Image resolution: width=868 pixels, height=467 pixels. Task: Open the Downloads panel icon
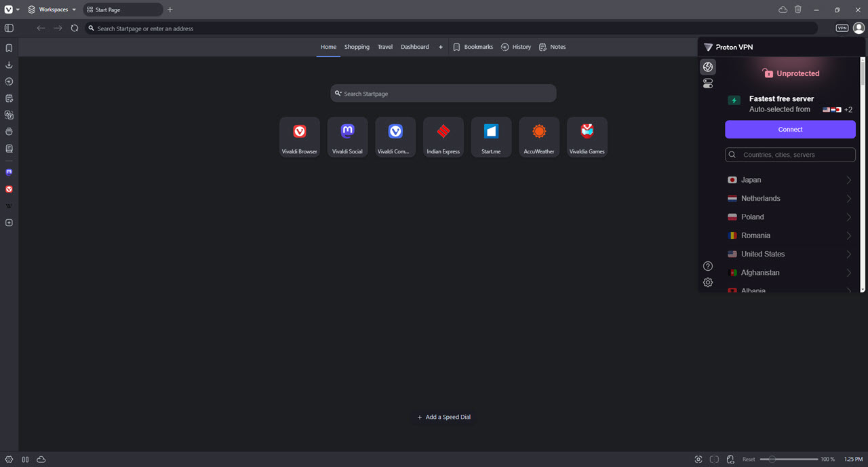9,65
